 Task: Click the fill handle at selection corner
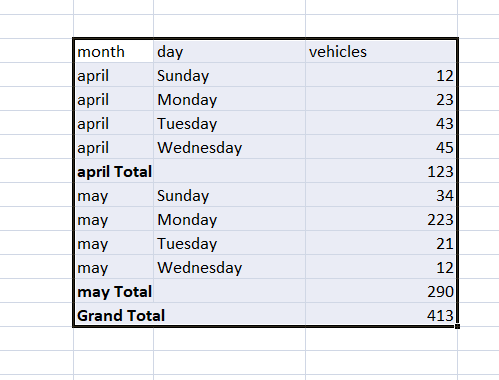click(x=457, y=326)
